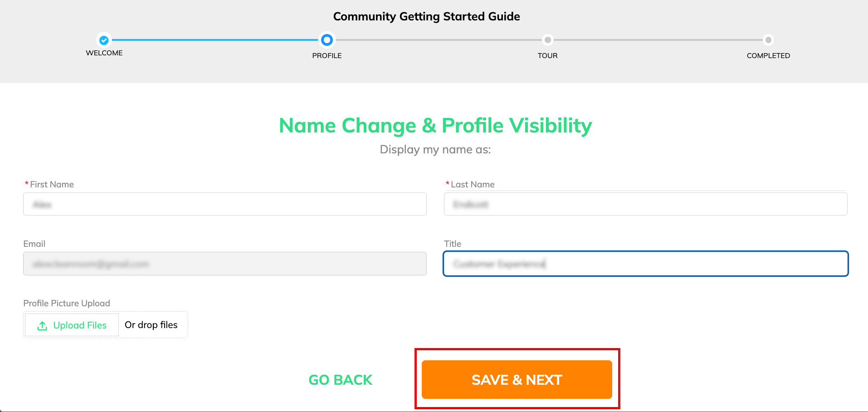The height and width of the screenshot is (412, 868).
Task: Click the Completed step dot
Action: click(x=768, y=40)
